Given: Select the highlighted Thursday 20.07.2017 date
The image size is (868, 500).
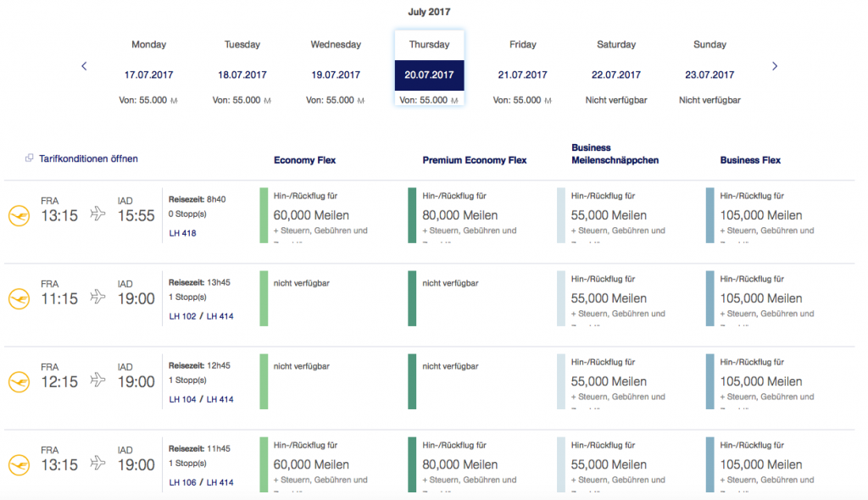Looking at the screenshot, I should pyautogui.click(x=429, y=75).
